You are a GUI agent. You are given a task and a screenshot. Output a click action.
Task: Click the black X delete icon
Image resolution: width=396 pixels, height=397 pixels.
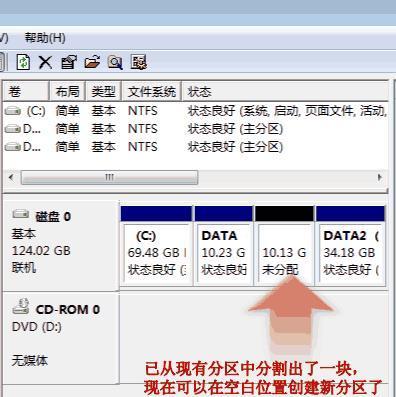coord(45,62)
